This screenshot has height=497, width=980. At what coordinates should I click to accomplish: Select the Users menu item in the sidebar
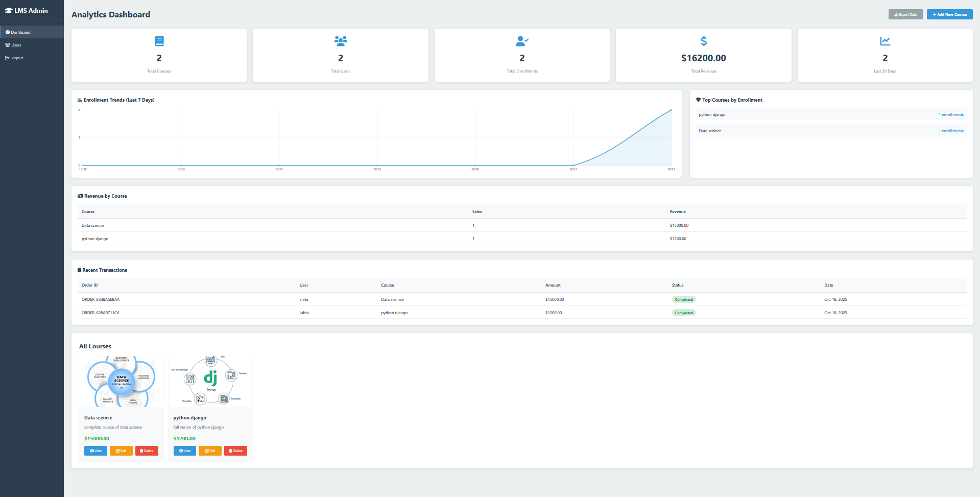[x=16, y=45]
